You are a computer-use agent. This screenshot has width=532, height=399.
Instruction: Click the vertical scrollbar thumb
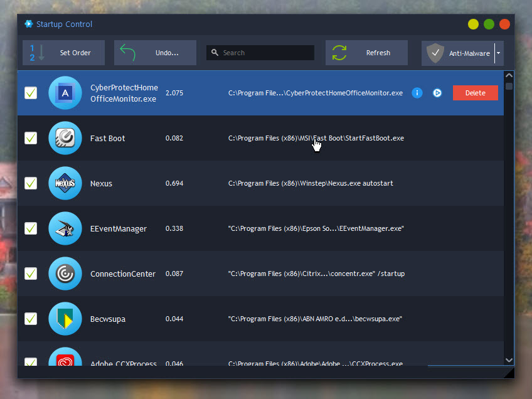click(x=509, y=86)
